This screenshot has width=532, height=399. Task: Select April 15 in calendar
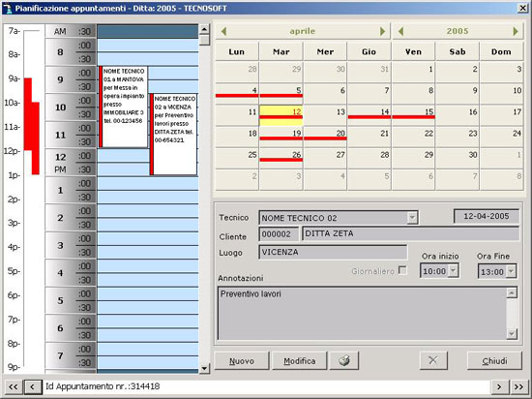(x=413, y=115)
